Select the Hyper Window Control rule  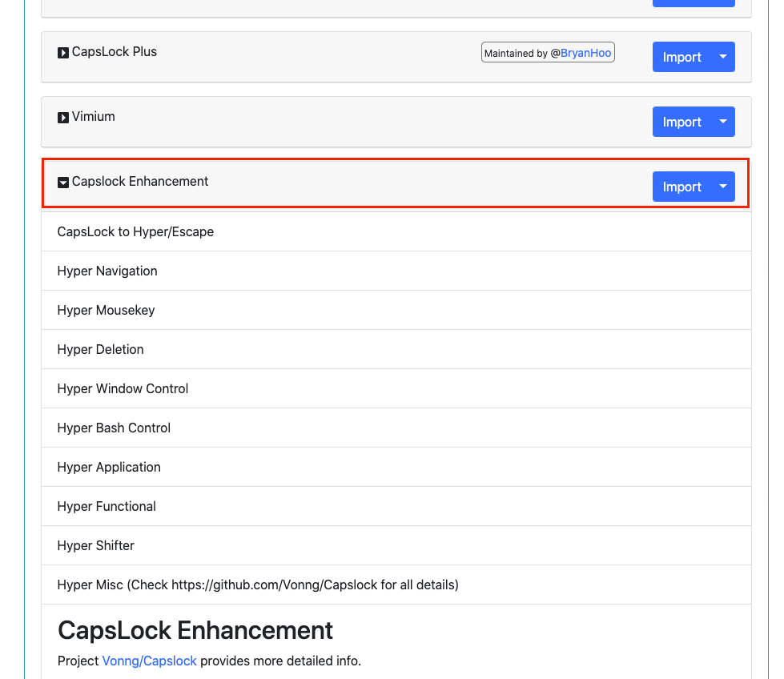tap(396, 388)
